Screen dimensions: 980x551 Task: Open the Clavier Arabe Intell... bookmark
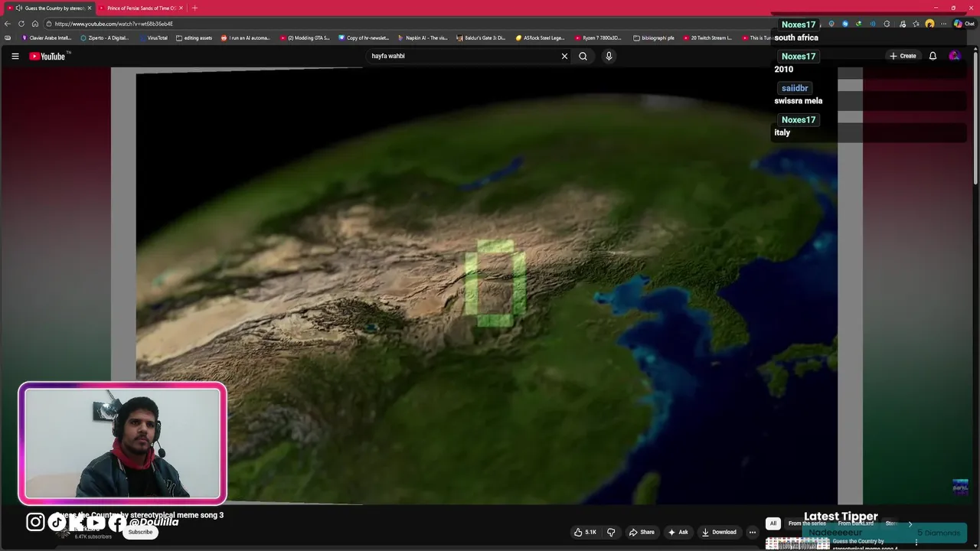(x=47, y=37)
